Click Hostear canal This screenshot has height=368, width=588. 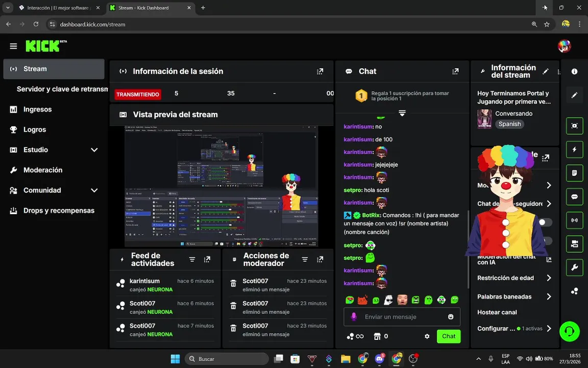pos(497,312)
